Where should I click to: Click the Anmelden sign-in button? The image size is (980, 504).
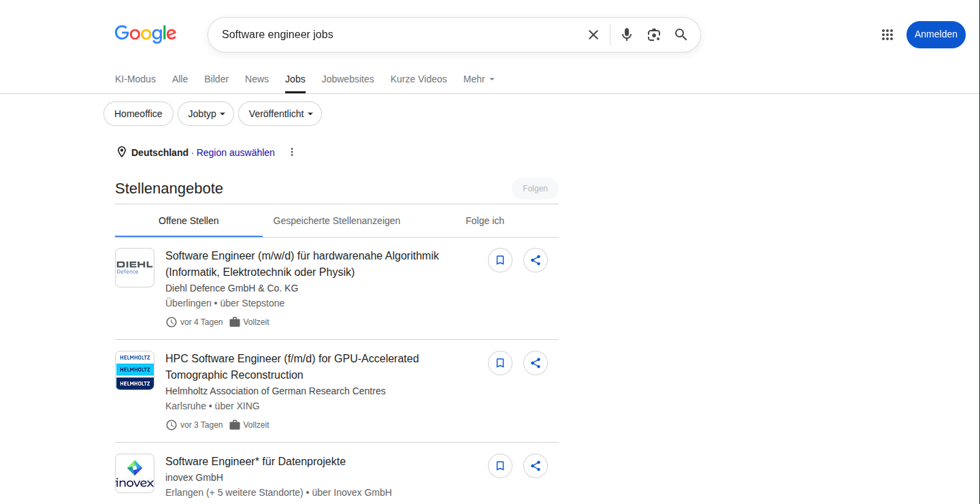click(x=936, y=35)
